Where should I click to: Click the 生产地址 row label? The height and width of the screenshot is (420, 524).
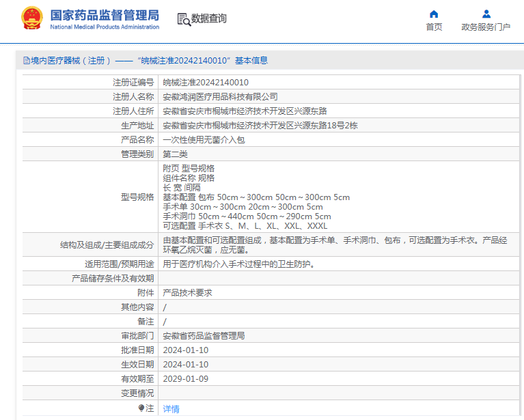coord(137,125)
